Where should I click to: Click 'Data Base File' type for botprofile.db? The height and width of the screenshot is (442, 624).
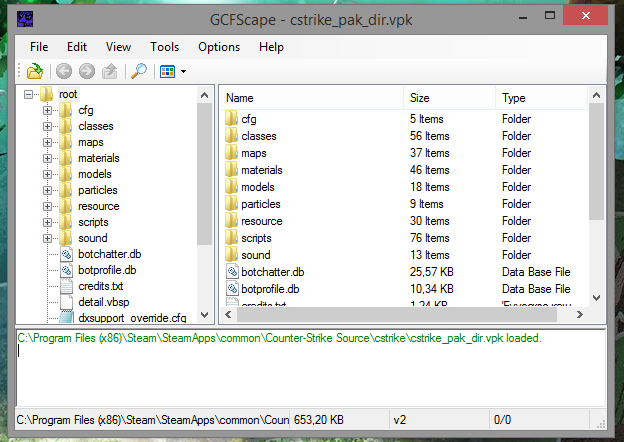click(536, 289)
